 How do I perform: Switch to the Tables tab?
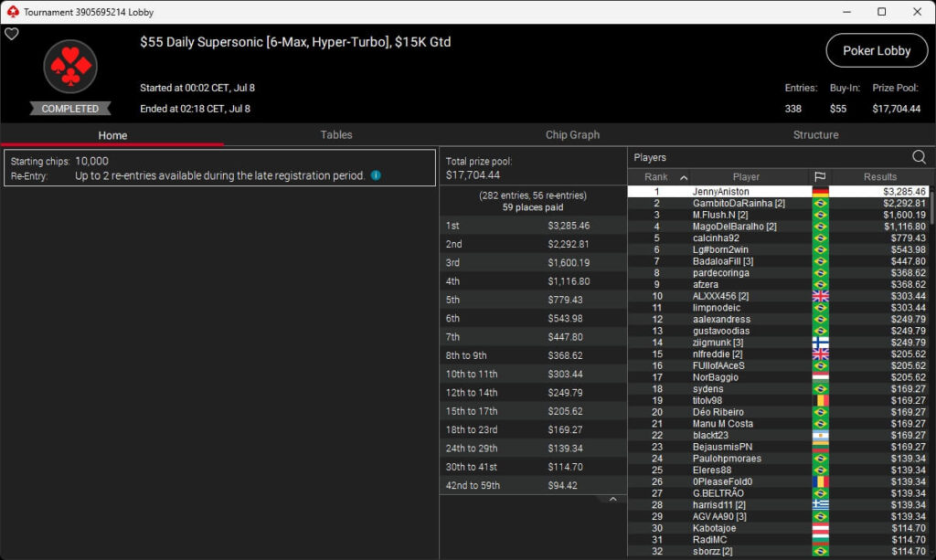coord(335,135)
